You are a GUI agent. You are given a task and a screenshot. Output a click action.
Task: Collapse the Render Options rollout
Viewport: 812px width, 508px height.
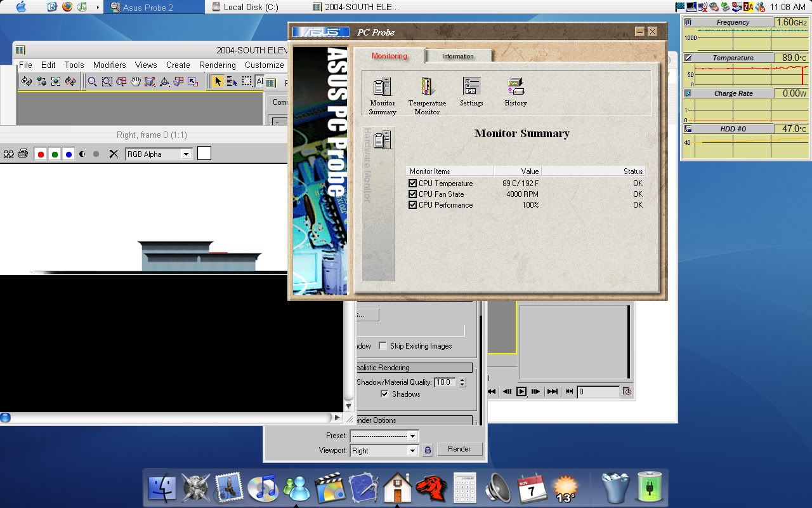click(x=414, y=420)
